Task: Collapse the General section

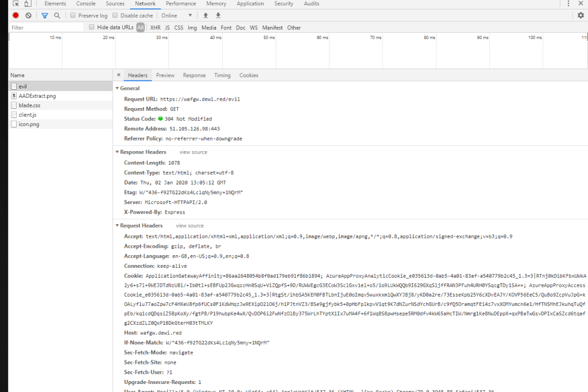Action: pos(117,89)
